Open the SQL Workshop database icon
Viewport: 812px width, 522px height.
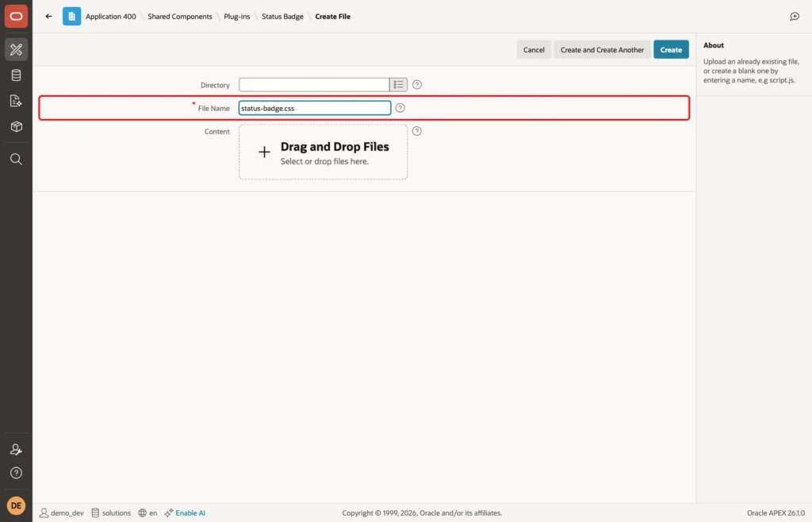(16, 75)
